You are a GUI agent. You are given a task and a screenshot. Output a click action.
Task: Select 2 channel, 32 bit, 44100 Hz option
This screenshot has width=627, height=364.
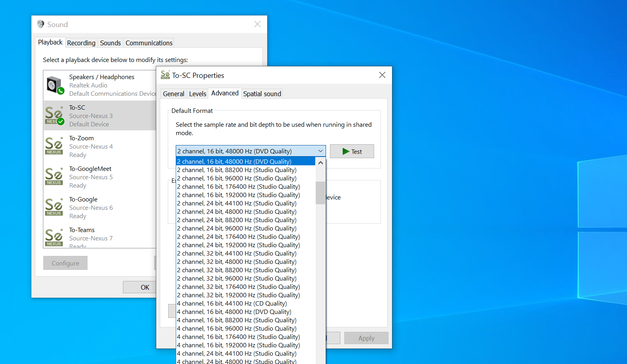coord(246,253)
